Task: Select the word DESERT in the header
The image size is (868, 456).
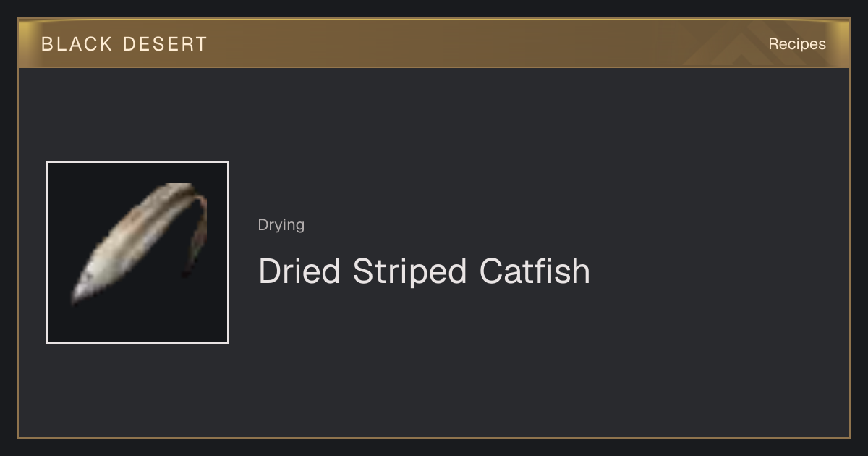Action: [166, 44]
